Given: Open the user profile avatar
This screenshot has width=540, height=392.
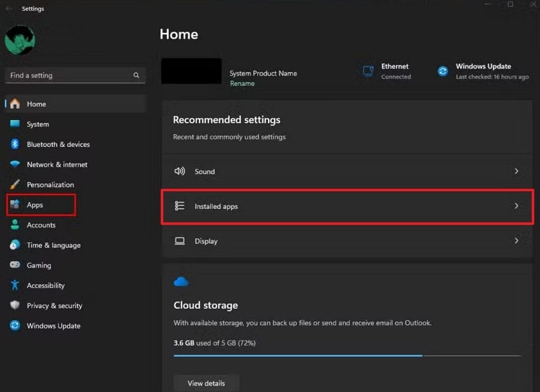Looking at the screenshot, I should point(20,40).
